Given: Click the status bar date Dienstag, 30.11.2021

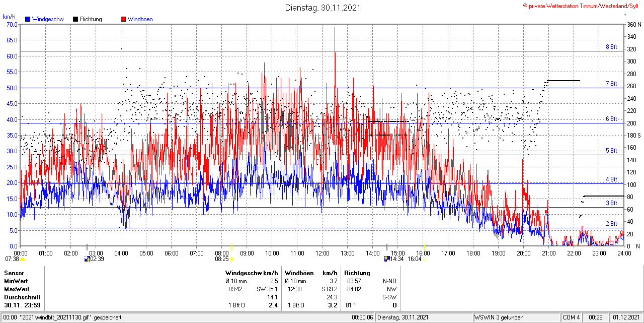Looking at the screenshot, I should point(403,317).
